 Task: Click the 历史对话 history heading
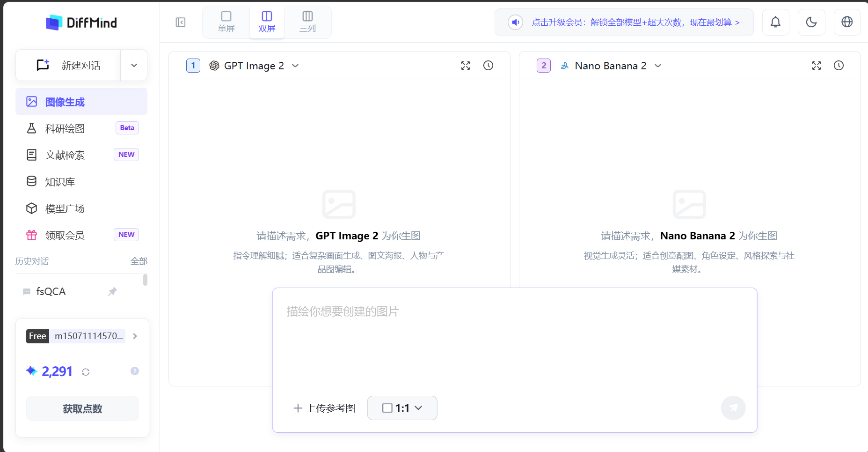[x=32, y=261]
